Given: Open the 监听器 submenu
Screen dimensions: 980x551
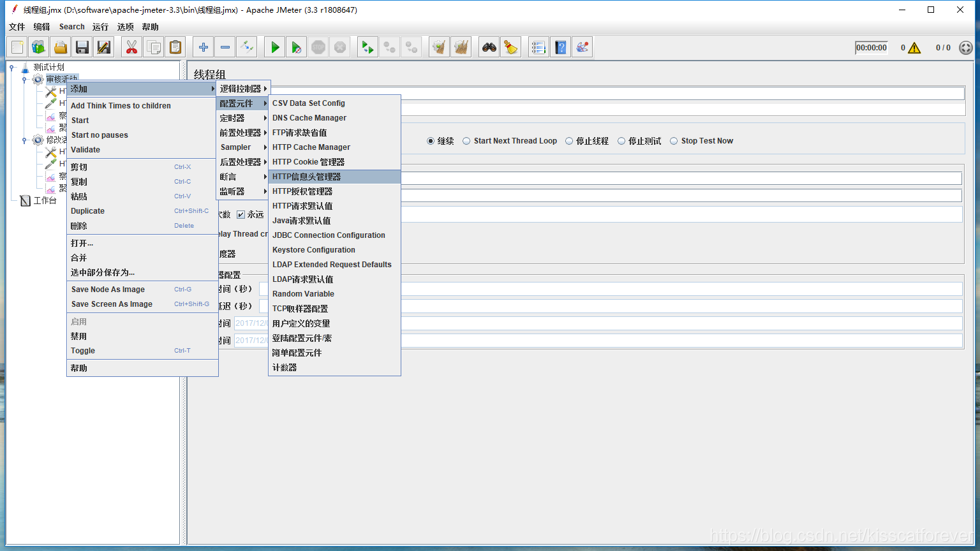Looking at the screenshot, I should click(243, 191).
